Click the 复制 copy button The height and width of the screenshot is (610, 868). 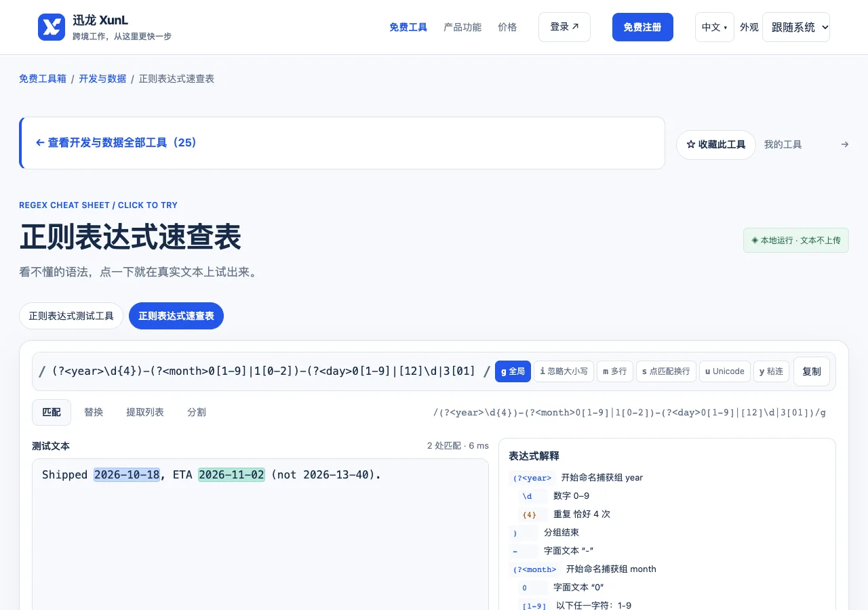tap(812, 371)
